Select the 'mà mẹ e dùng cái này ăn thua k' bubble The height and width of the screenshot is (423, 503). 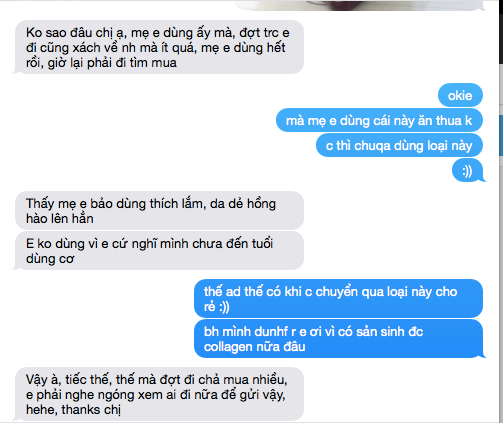(379, 120)
